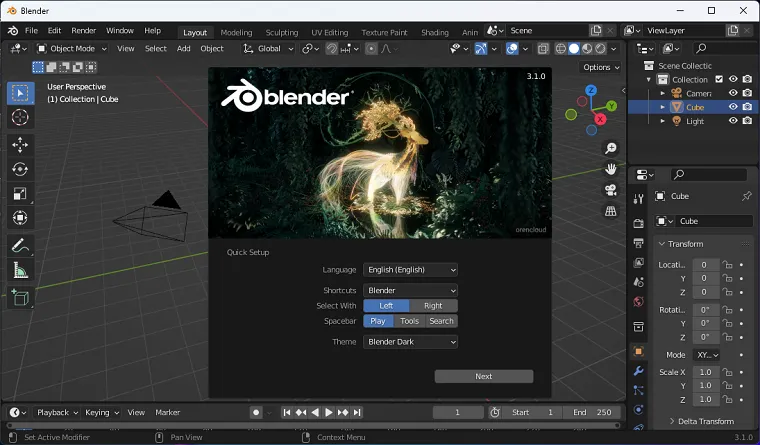Open the viewport Add menu
The height and width of the screenshot is (445, 760).
click(184, 48)
